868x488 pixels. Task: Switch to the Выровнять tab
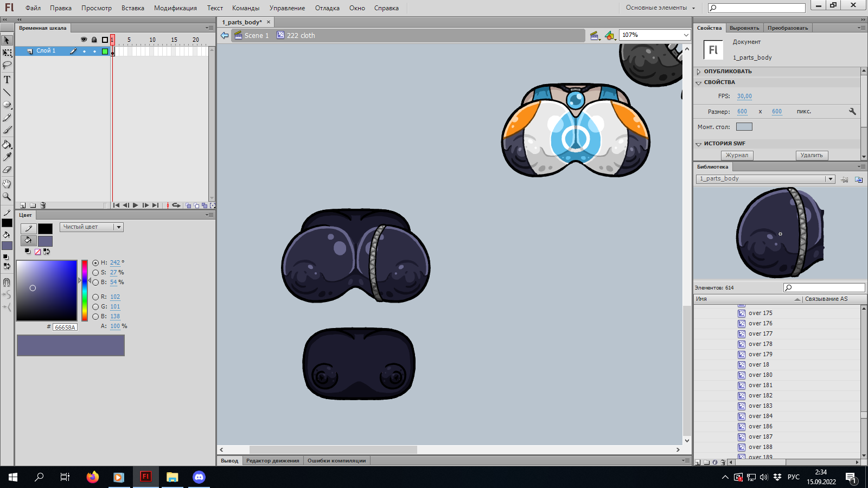(744, 28)
